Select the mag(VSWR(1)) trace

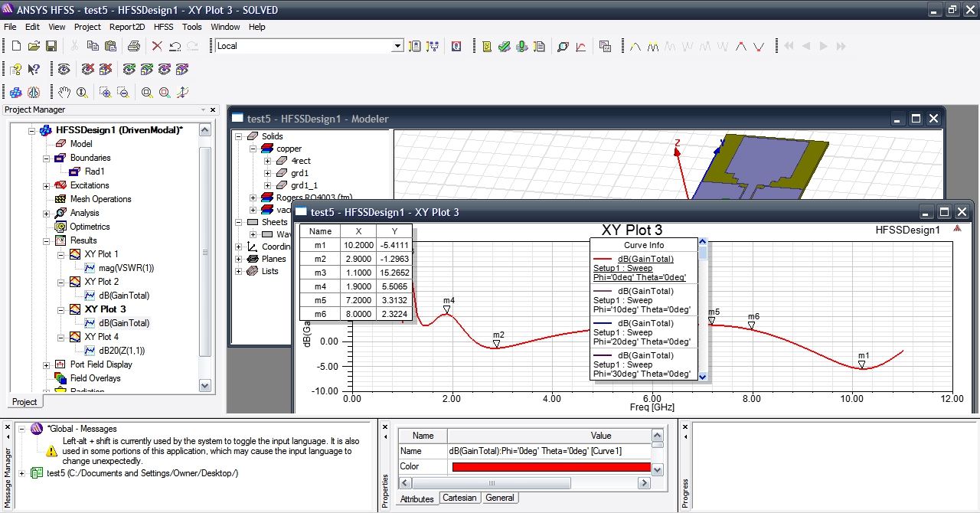(126, 268)
